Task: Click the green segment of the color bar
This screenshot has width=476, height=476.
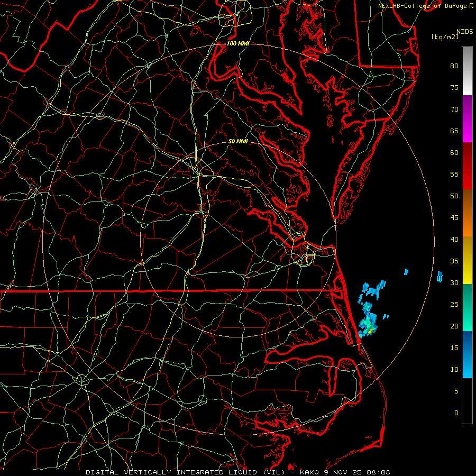Action: pos(467,307)
